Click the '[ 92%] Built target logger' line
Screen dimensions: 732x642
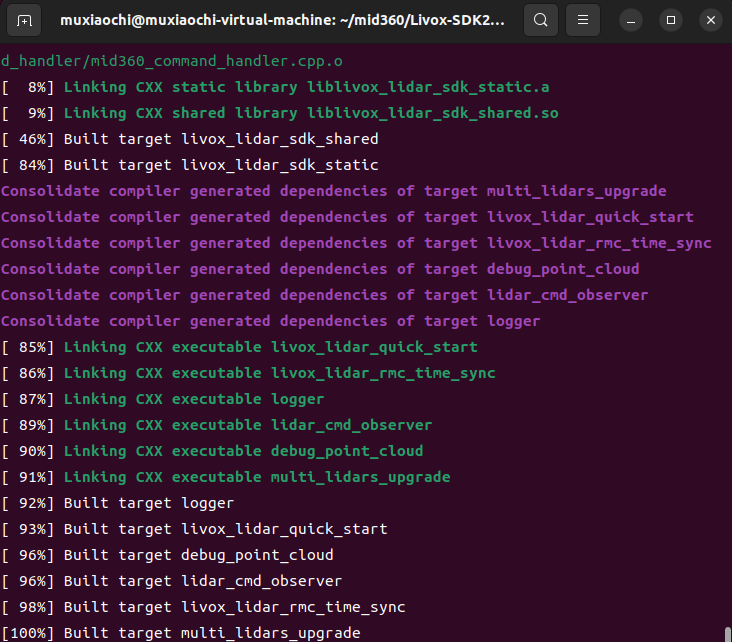[148, 503]
